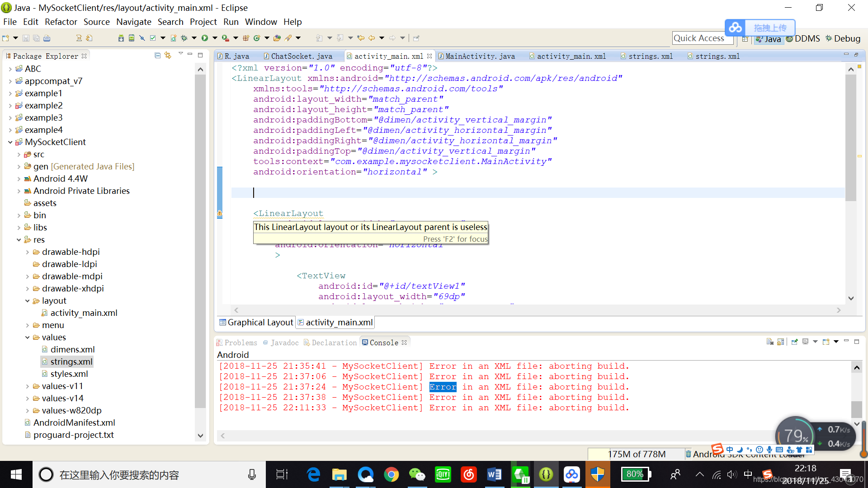Click the Save toolbar icon

(x=26, y=38)
